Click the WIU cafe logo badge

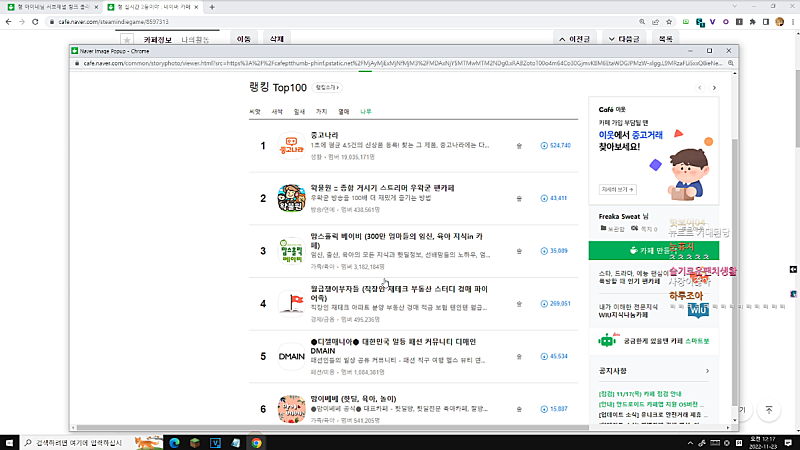tap(698, 310)
